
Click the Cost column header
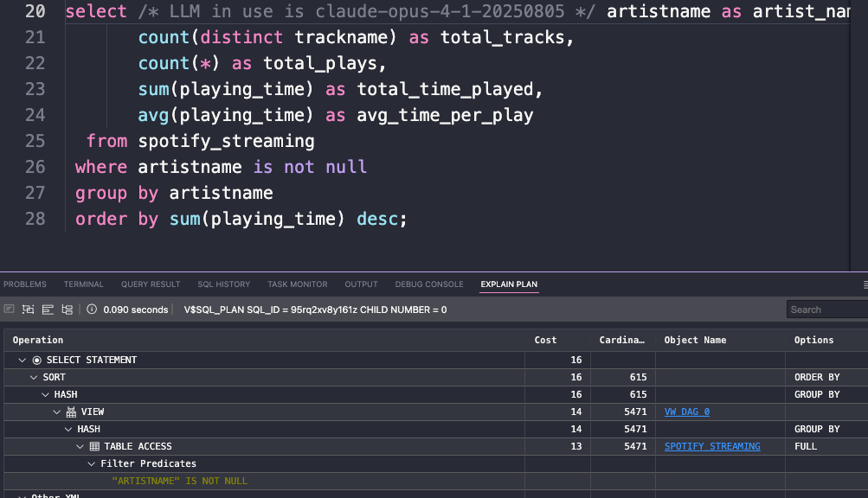click(545, 341)
